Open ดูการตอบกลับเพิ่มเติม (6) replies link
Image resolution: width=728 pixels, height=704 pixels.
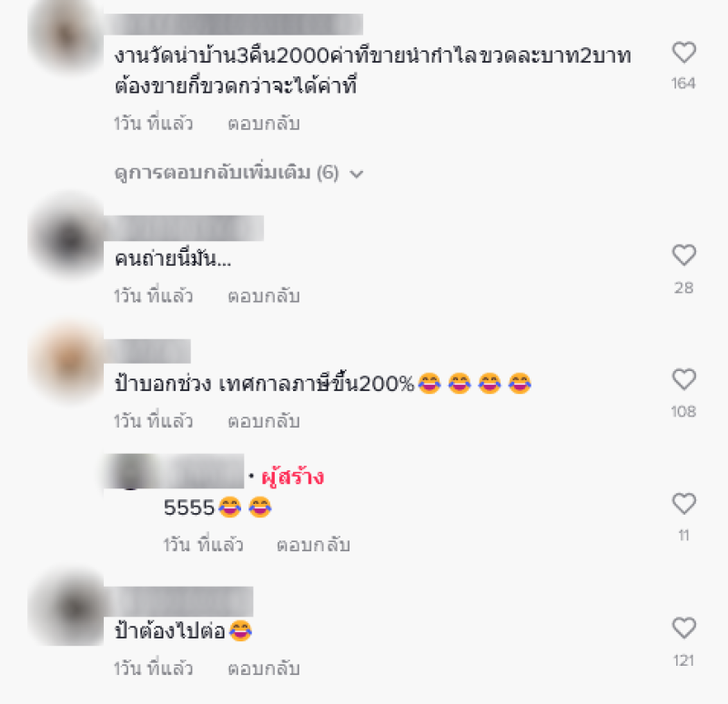238,173
